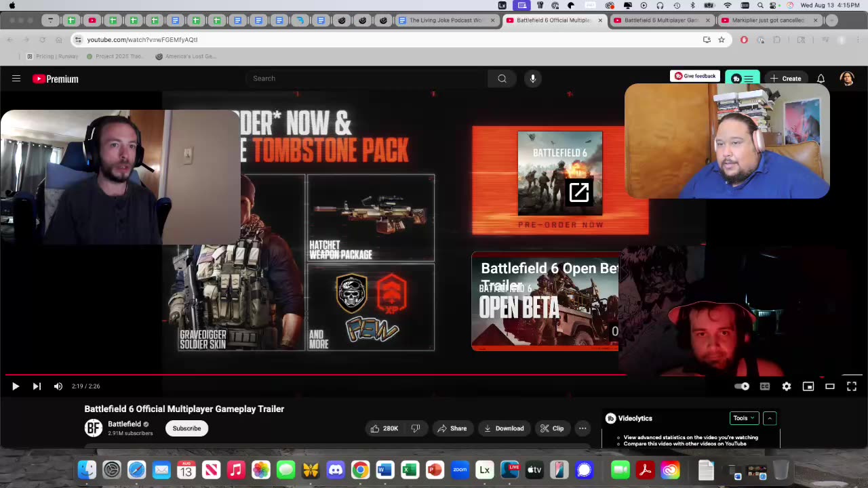The width and height of the screenshot is (868, 488).
Task: Share the Battlefield 6 trailer
Action: pyautogui.click(x=452, y=428)
